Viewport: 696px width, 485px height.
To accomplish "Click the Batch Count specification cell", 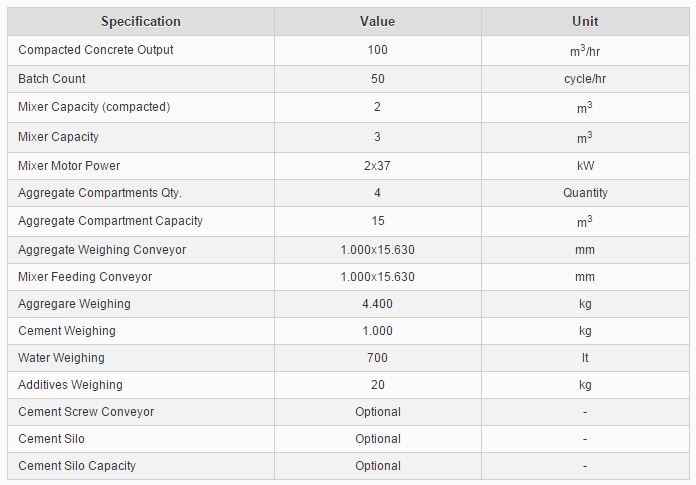I will [52, 79].
